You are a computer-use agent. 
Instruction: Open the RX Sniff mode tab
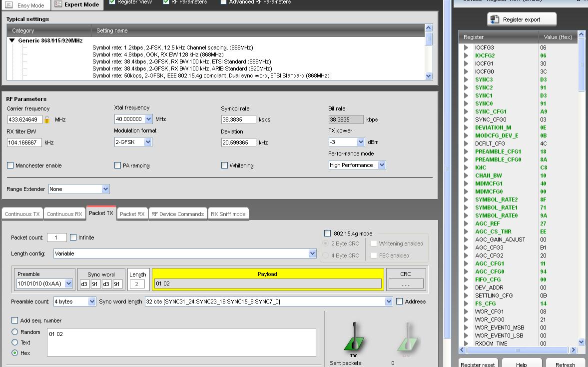click(228, 214)
